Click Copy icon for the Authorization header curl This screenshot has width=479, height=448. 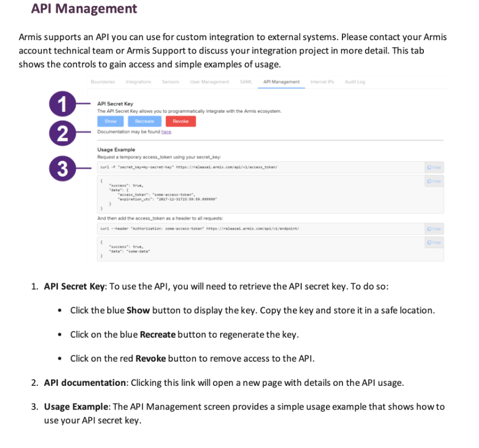434,229
